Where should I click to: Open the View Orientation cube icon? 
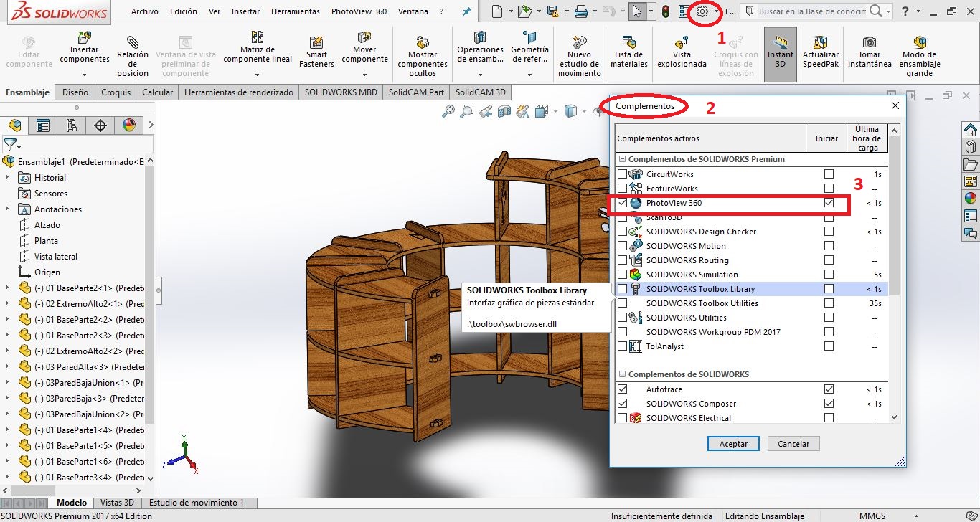[x=542, y=111]
